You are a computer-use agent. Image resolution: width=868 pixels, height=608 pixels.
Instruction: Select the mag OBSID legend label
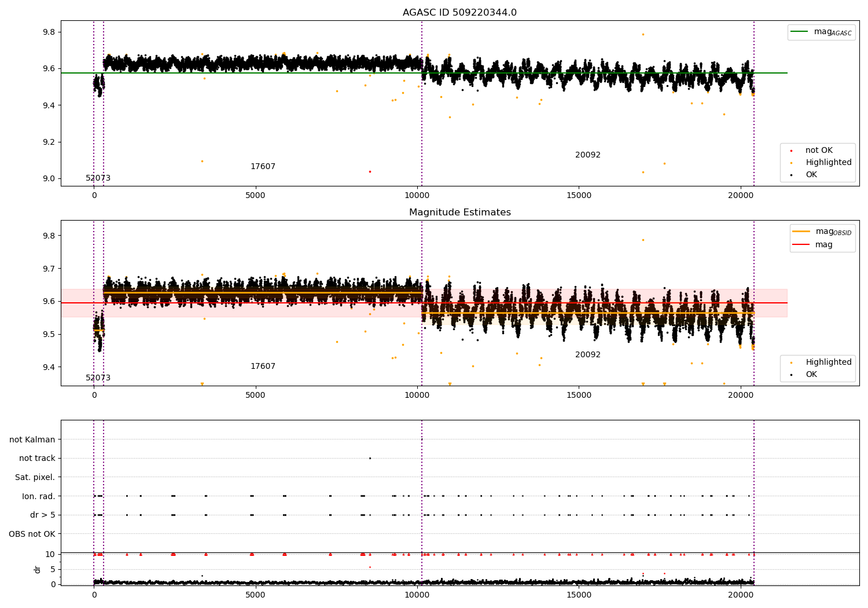pos(834,232)
